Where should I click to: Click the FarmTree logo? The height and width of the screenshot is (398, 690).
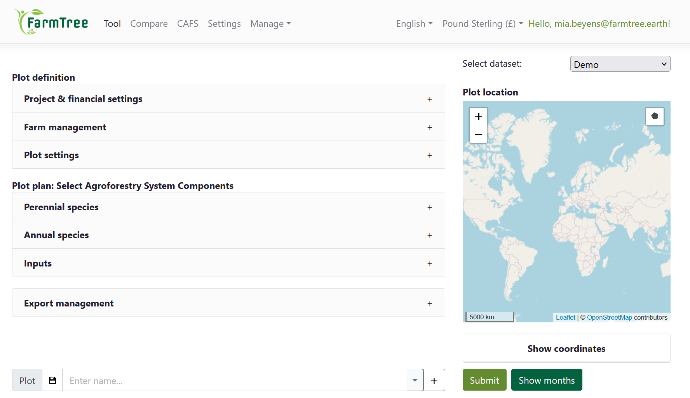[51, 22]
